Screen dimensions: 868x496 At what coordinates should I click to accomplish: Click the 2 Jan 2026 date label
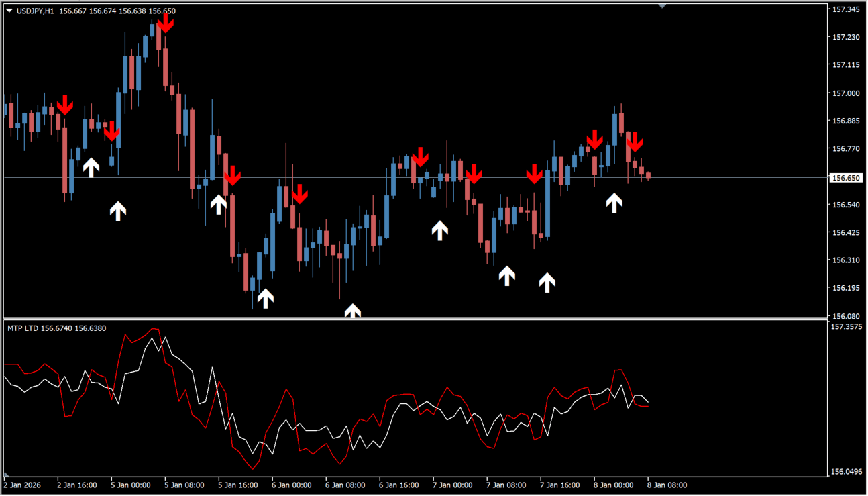click(x=23, y=485)
